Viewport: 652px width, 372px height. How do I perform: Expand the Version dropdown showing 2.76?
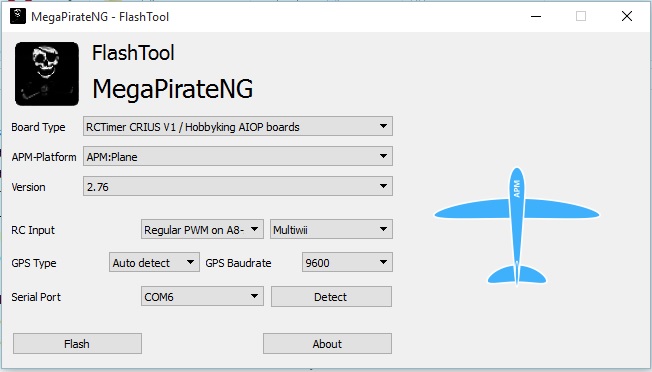238,186
